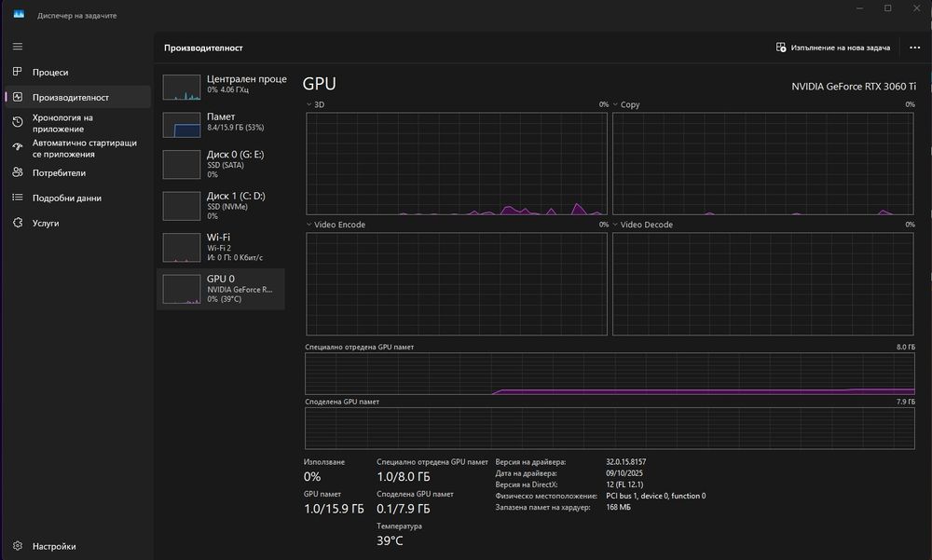Viewport: 932px width, 560px height.
Task: Click the DirectX version 12 (FL 12.1)
Action: pos(624,485)
